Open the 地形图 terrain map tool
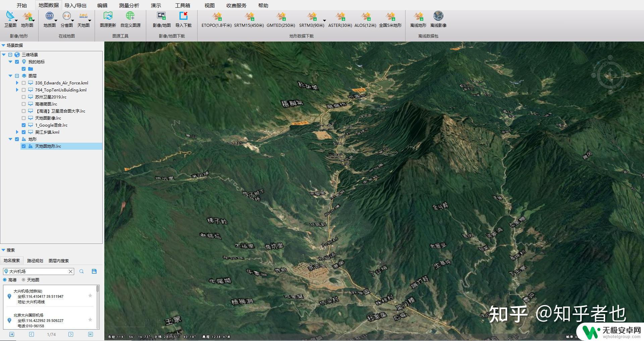The width and height of the screenshot is (644, 341). [27, 19]
